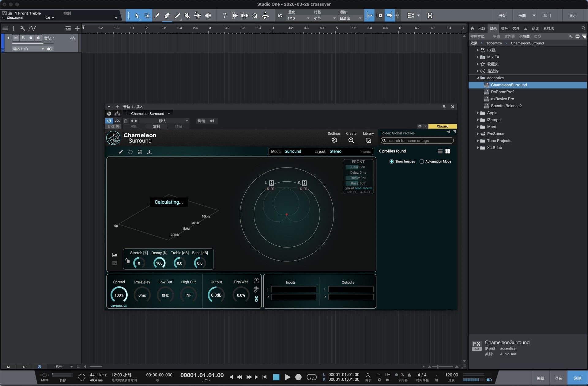Open the 循环 browser tab

click(504, 28)
